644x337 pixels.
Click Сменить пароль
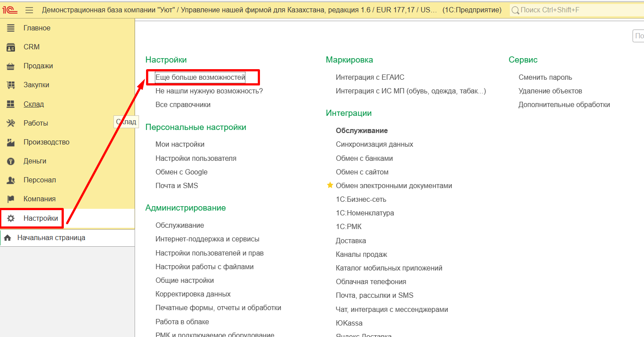(x=545, y=78)
